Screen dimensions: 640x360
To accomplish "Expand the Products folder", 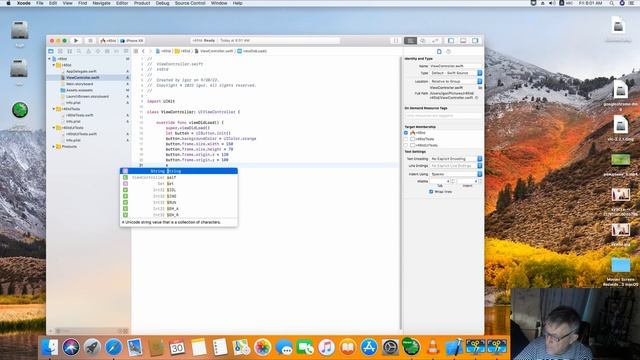I will pyautogui.click(x=54, y=147).
